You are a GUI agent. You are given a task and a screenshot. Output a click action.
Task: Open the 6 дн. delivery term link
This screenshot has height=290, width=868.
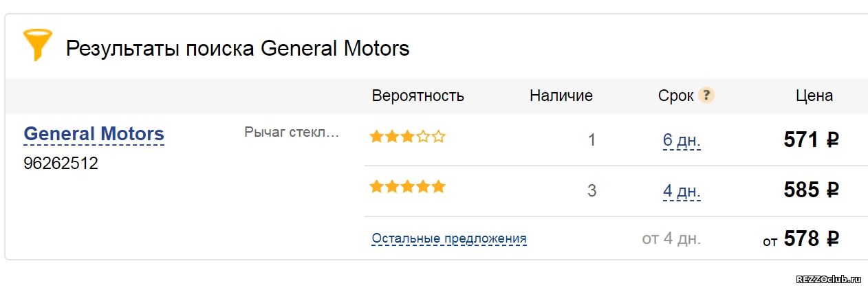click(x=682, y=140)
